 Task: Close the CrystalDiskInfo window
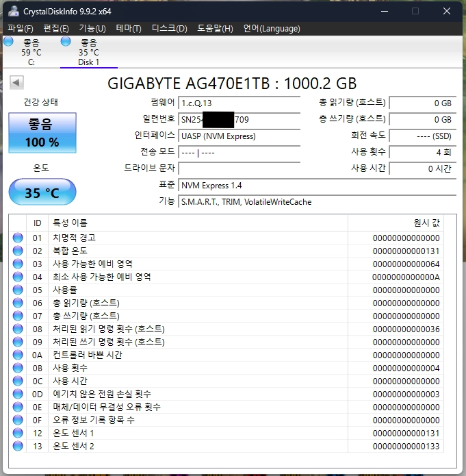(x=447, y=11)
